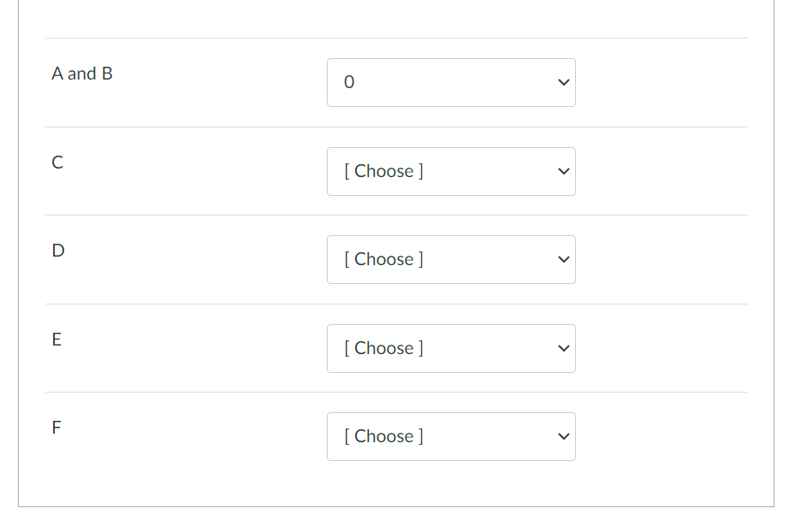Click the chevron on the C dropdown

click(x=563, y=171)
